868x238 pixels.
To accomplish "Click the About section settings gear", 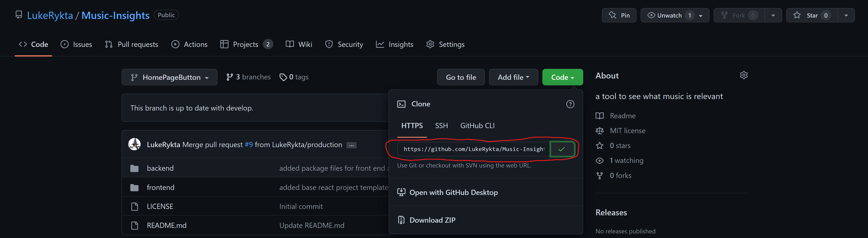I will pyautogui.click(x=744, y=75).
